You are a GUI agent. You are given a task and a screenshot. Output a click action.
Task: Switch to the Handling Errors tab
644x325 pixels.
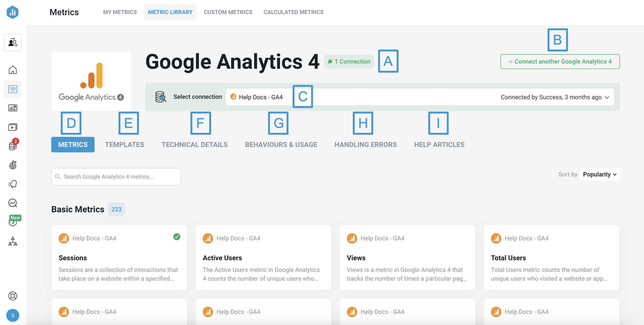(365, 145)
